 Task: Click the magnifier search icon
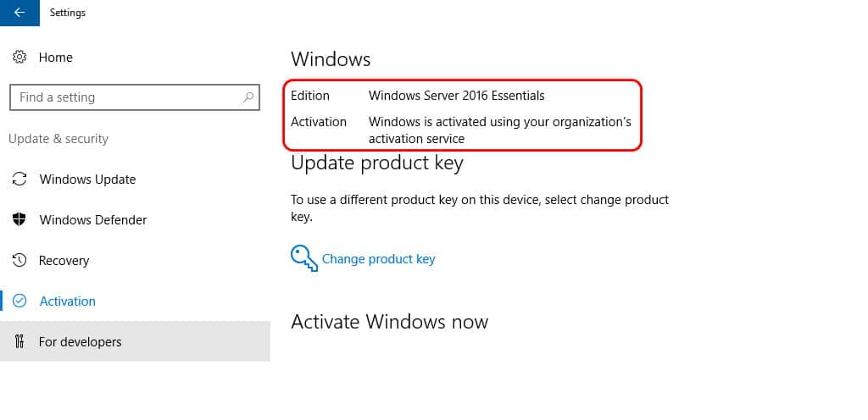[248, 97]
